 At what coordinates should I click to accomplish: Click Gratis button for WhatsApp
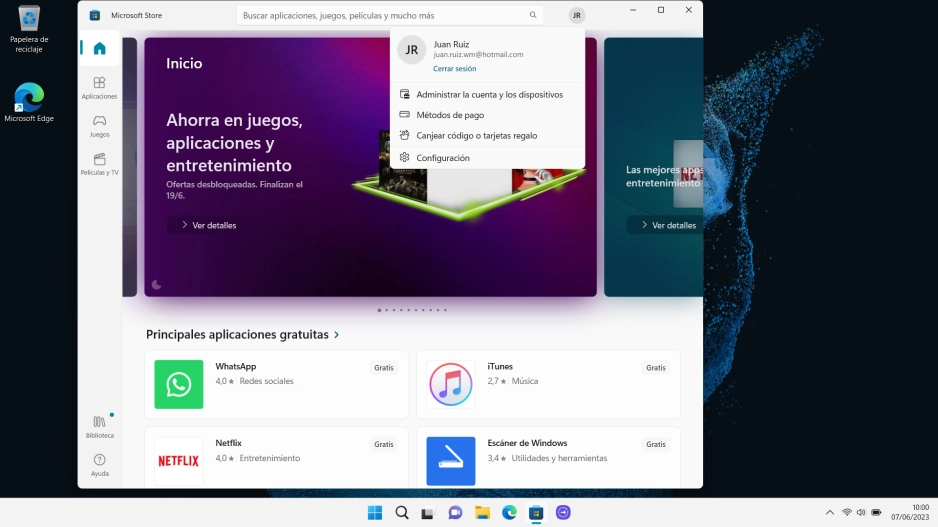(384, 368)
